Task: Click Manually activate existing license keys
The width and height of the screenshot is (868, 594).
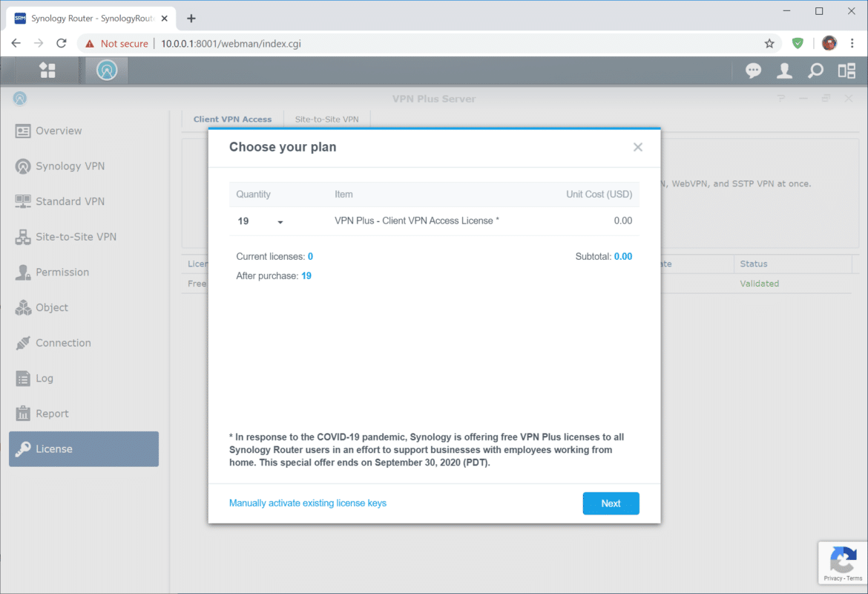Action: click(308, 503)
